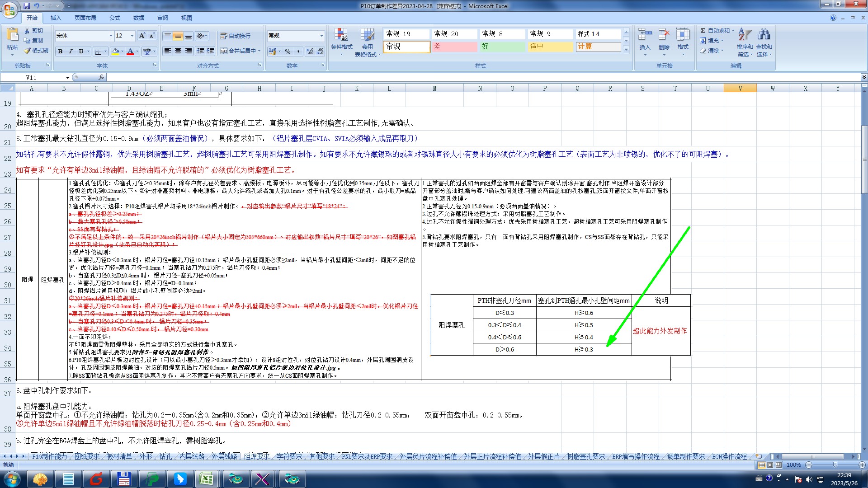
Task: Click the Increase Font Size icon
Action: point(142,36)
